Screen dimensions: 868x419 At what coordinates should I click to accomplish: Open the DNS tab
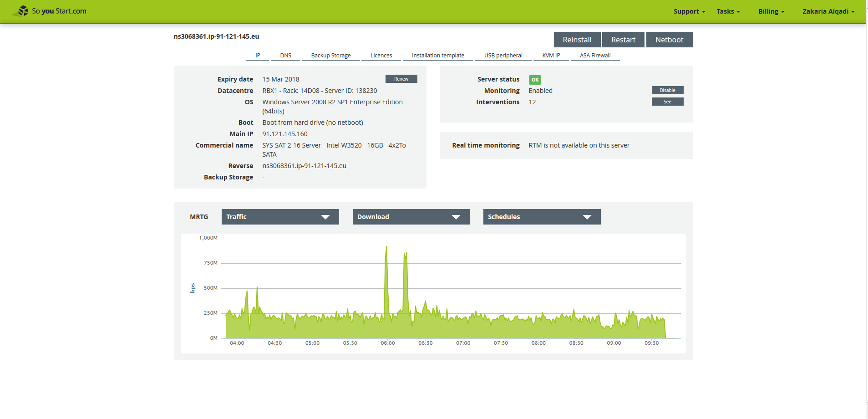pos(285,56)
